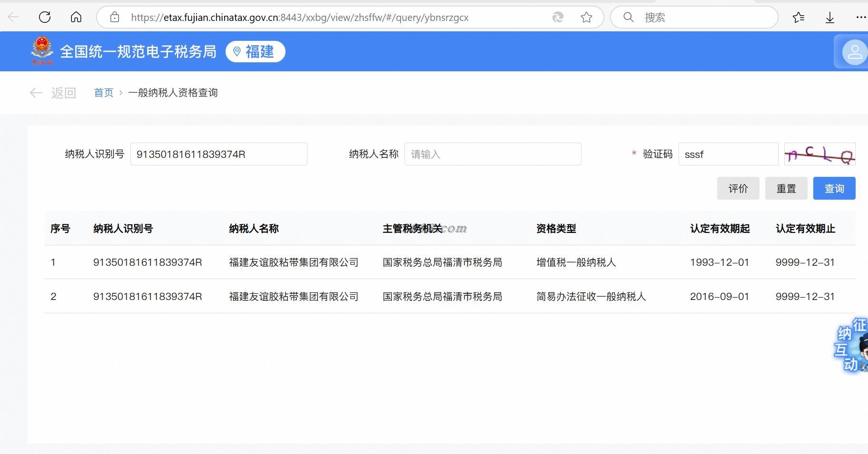The width and height of the screenshot is (868, 454).
Task: Click the 查询 query button
Action: pos(834,188)
